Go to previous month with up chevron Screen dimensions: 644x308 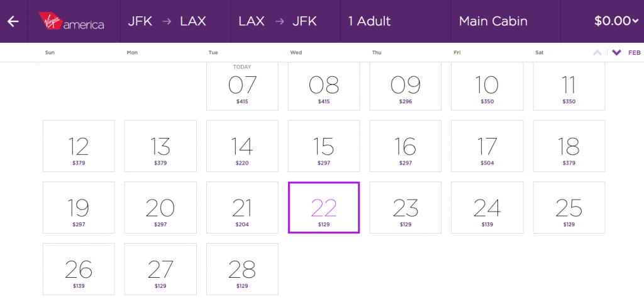pyautogui.click(x=597, y=53)
